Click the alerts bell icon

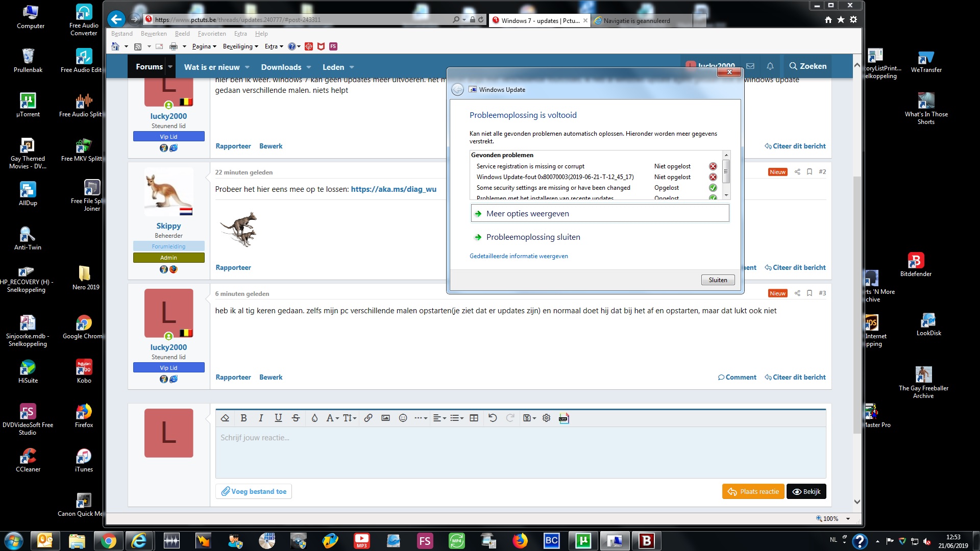(x=770, y=66)
